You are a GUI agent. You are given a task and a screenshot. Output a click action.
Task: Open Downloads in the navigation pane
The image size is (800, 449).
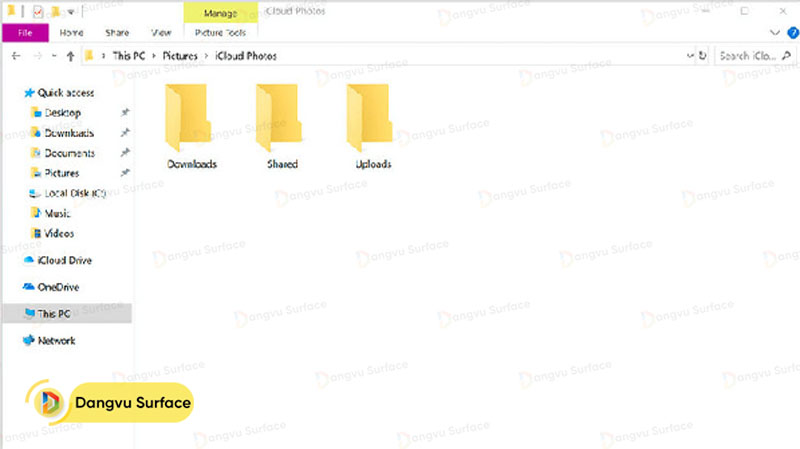(x=69, y=133)
